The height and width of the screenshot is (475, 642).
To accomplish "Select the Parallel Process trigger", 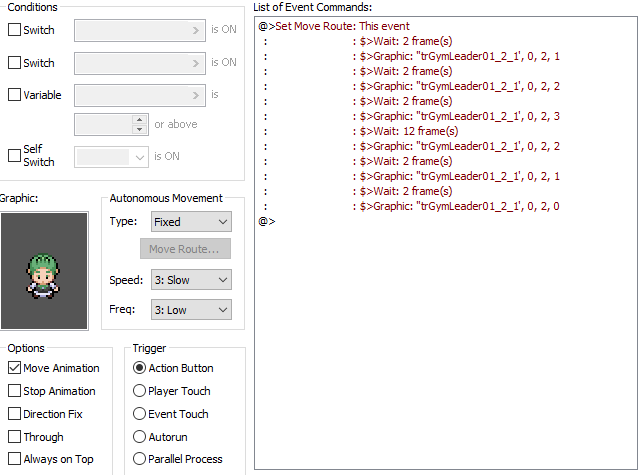I will (140, 460).
